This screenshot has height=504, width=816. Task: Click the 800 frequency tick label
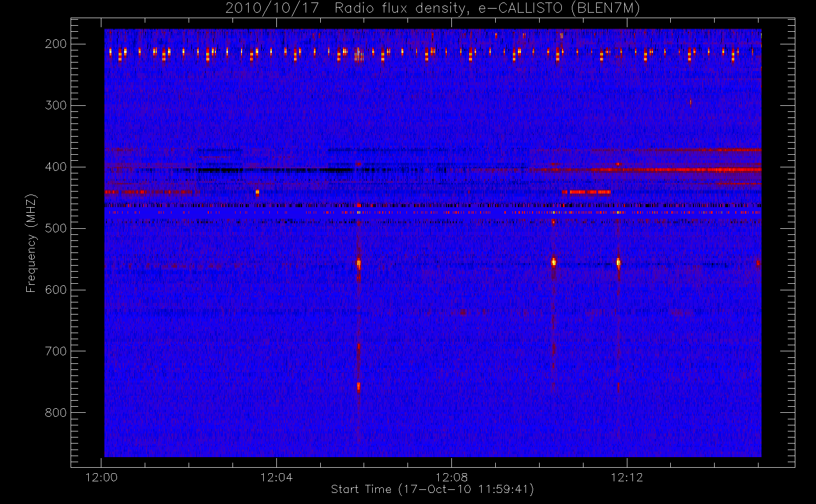click(56, 413)
